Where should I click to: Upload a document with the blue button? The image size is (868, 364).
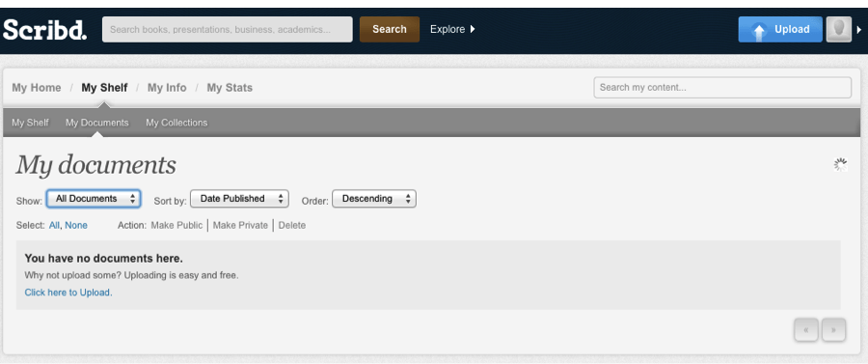pos(780,29)
